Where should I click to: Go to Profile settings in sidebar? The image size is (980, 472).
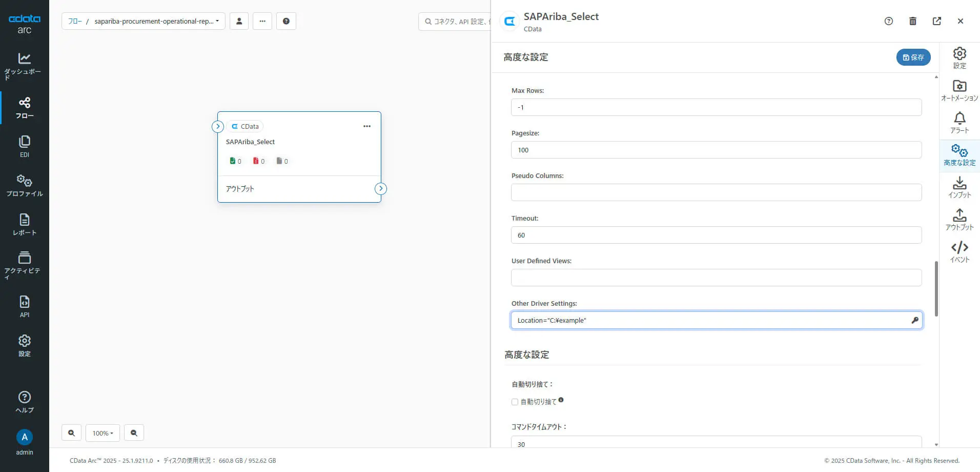[x=24, y=185]
